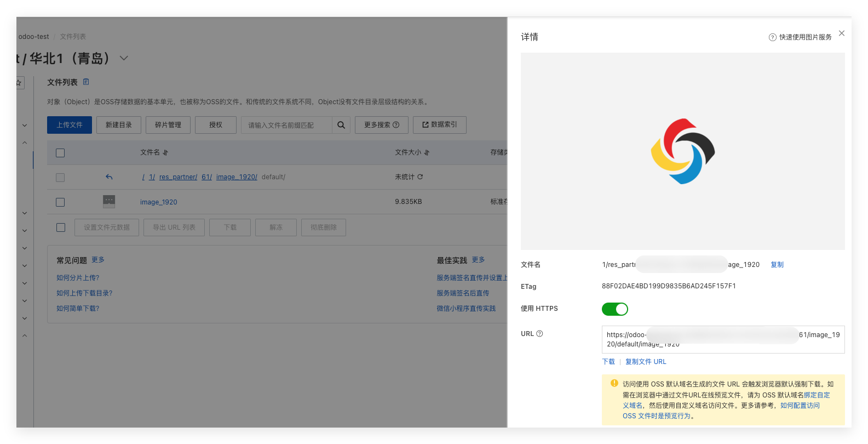Sort by 文件大小 column sort icon
Image resolution: width=868 pixels, height=444 pixels.
click(x=427, y=153)
